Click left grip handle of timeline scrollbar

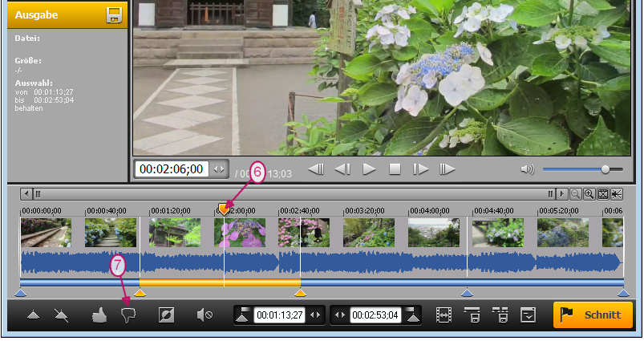(x=38, y=194)
